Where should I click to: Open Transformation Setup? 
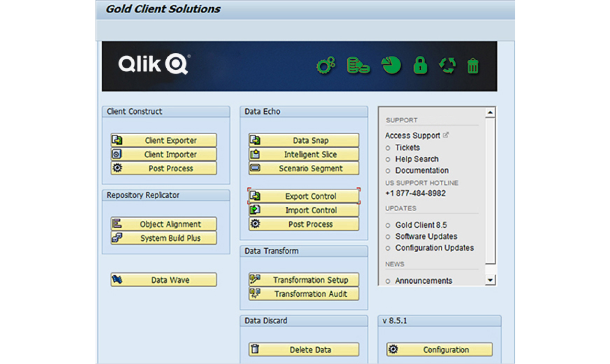coord(304,280)
